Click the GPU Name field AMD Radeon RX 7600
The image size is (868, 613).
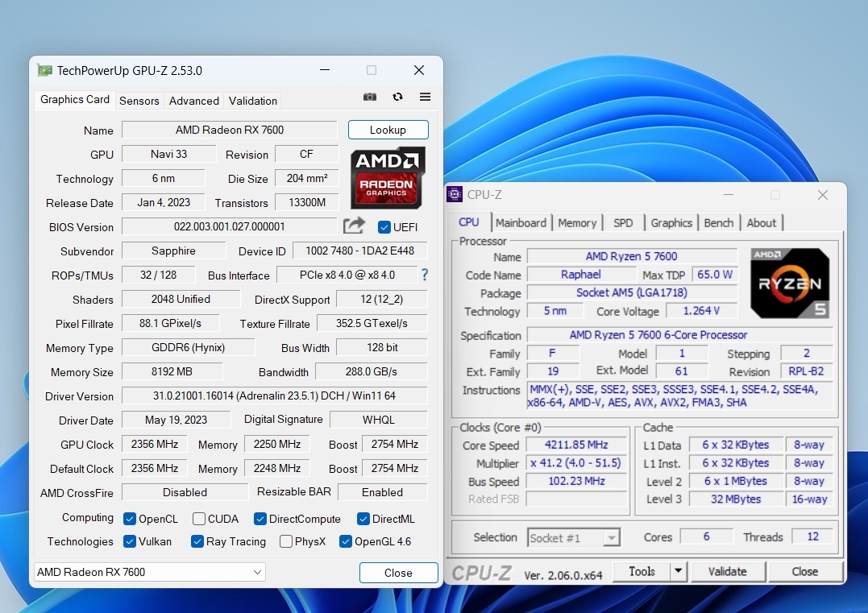229,130
